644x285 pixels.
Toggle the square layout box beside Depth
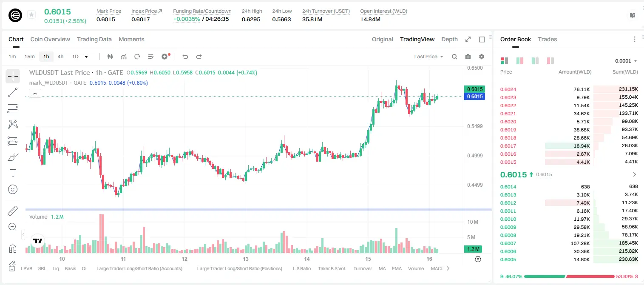[x=482, y=39]
